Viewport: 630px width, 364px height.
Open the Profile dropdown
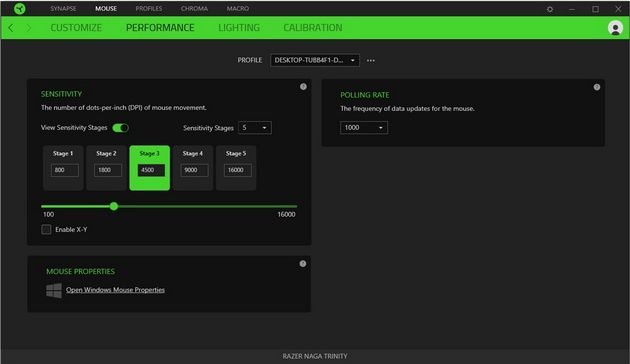click(315, 60)
